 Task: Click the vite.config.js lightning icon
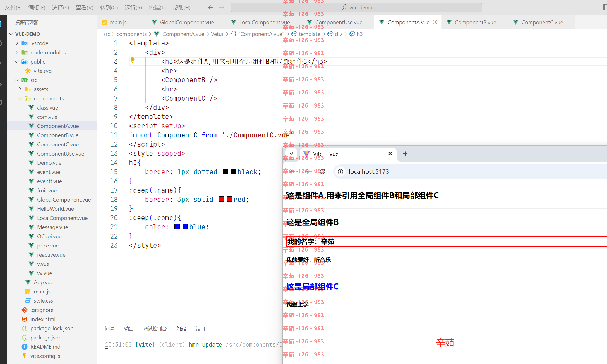pyautogui.click(x=25, y=356)
